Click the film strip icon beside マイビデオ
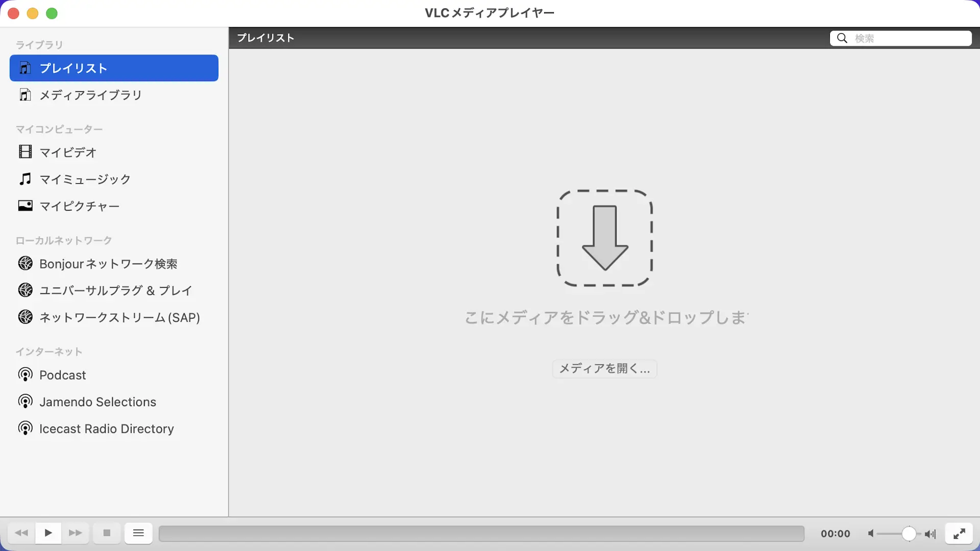This screenshot has width=980, height=551. click(x=25, y=152)
